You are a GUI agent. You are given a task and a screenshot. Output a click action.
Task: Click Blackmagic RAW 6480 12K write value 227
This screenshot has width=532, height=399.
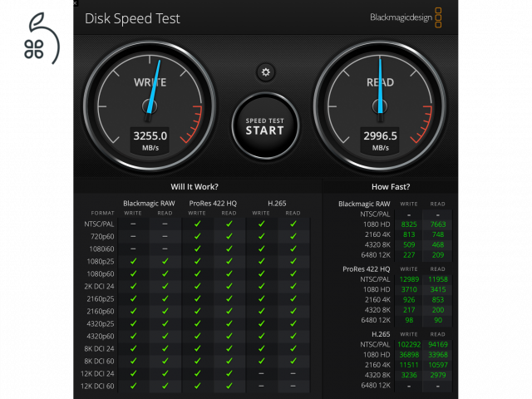pos(409,255)
